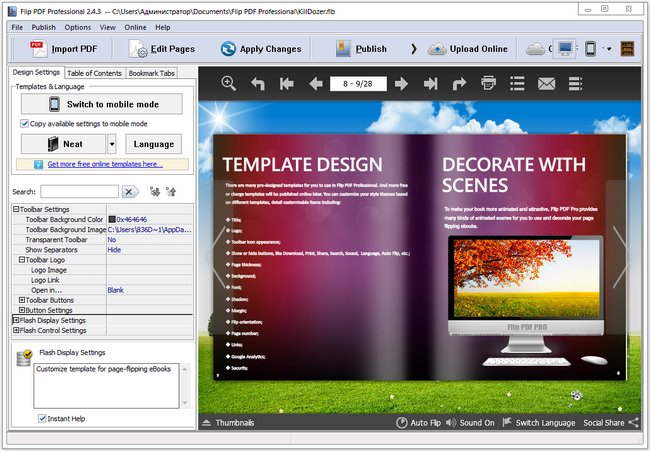Click Toolbar Background Color swatch 0x464646
The height and width of the screenshot is (451, 650).
click(112, 220)
